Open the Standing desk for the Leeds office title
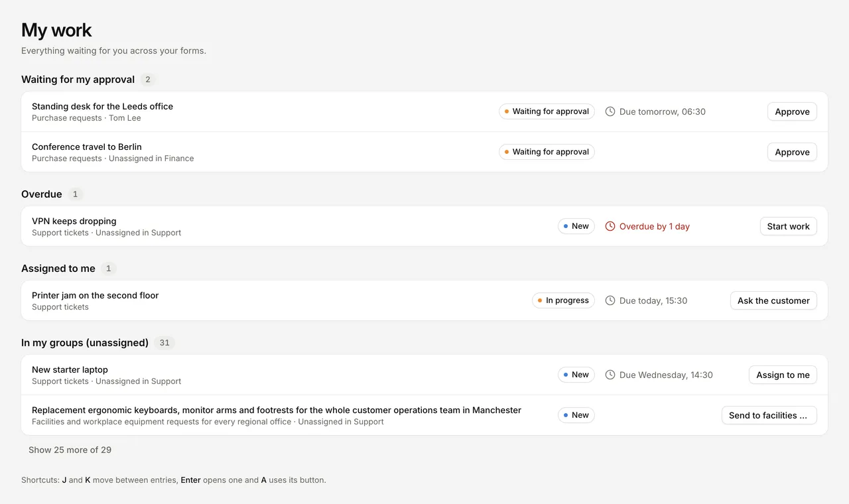Screen dimensions: 849x504 tap(102, 106)
